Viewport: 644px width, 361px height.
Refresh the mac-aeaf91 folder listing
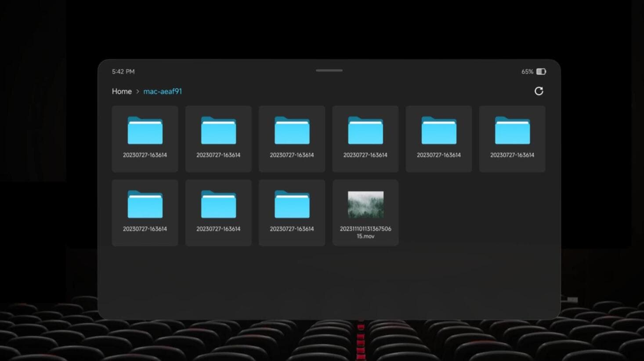(539, 91)
